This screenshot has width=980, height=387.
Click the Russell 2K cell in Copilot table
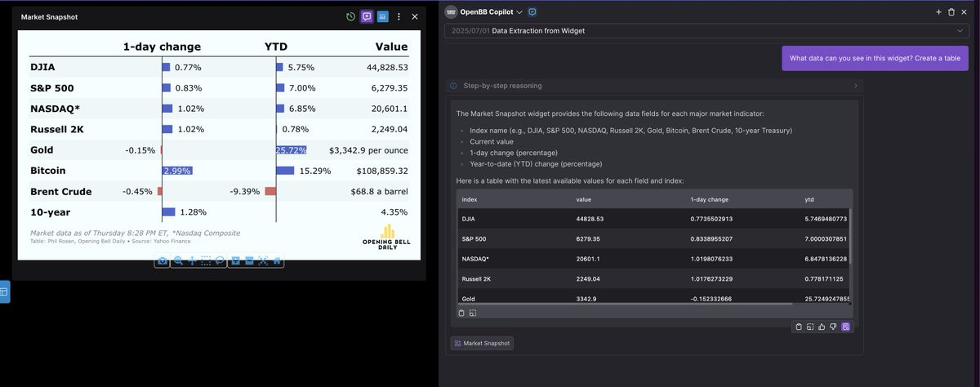point(474,279)
